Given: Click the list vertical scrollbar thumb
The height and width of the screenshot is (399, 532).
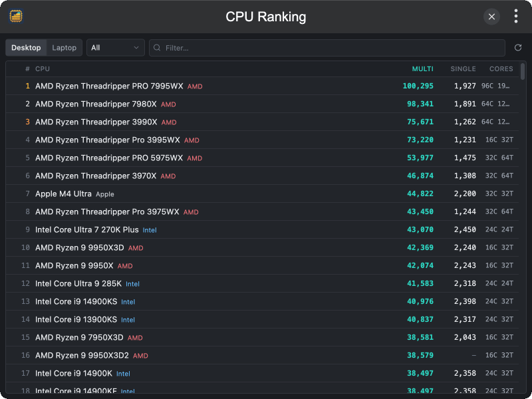Looking at the screenshot, I should [x=523, y=71].
